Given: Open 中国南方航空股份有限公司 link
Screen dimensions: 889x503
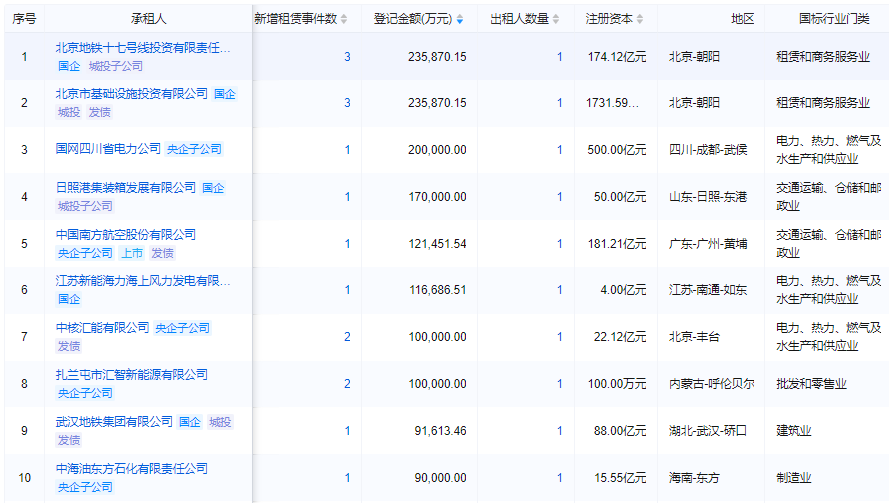Looking at the screenshot, I should [x=126, y=235].
